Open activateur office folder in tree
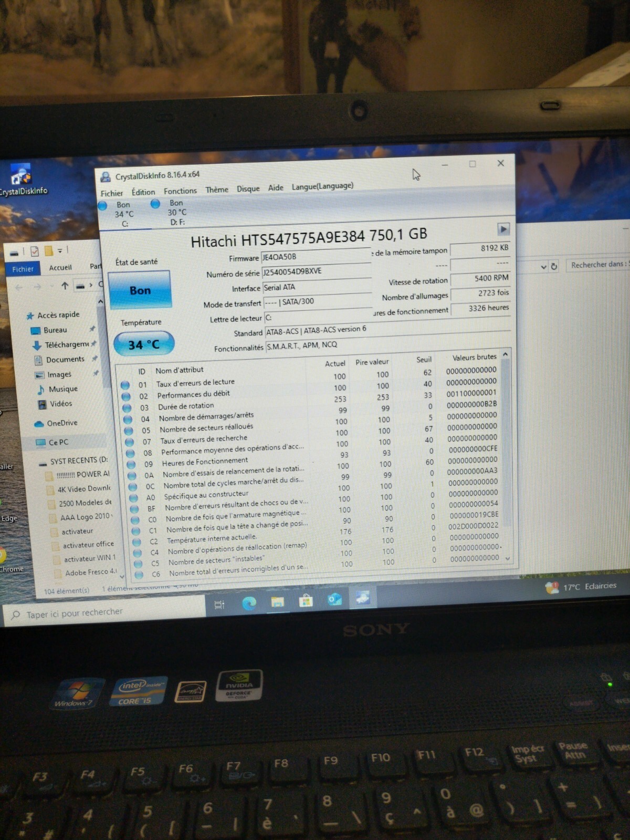 pos(88,545)
